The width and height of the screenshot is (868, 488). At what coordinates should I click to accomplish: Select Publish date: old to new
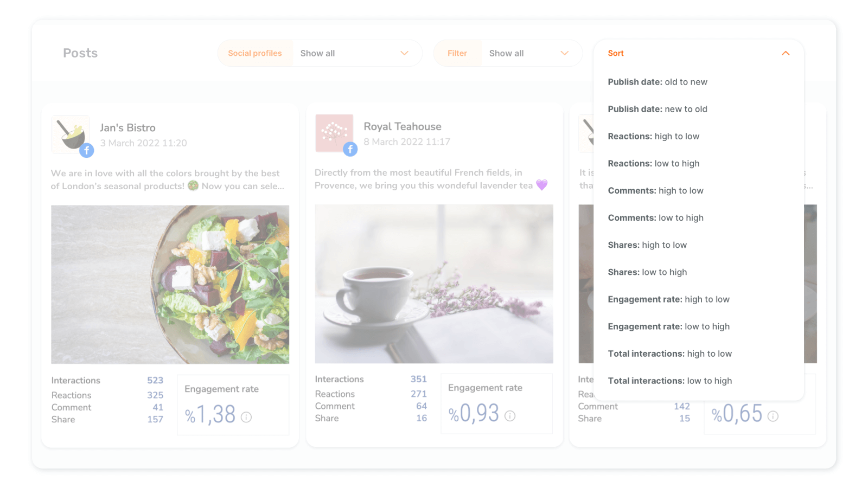[x=658, y=82]
